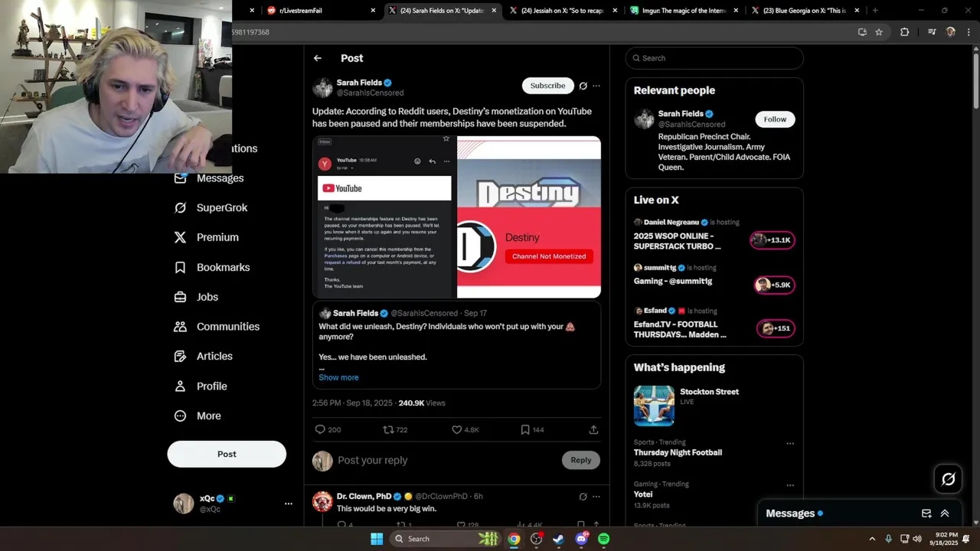
Task: Open Articles in the sidebar
Action: click(204, 357)
